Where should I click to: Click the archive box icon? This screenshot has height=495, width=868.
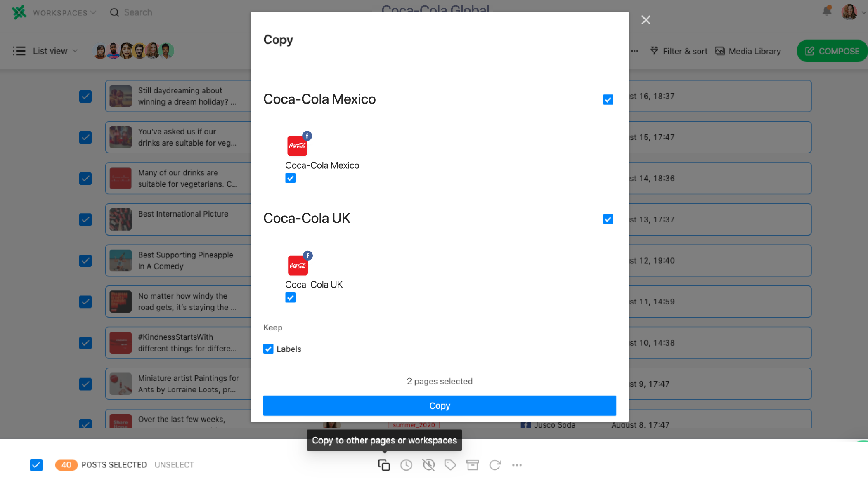tap(473, 465)
